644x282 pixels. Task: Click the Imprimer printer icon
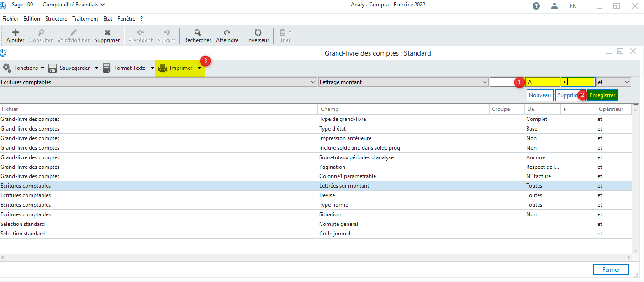(x=163, y=68)
